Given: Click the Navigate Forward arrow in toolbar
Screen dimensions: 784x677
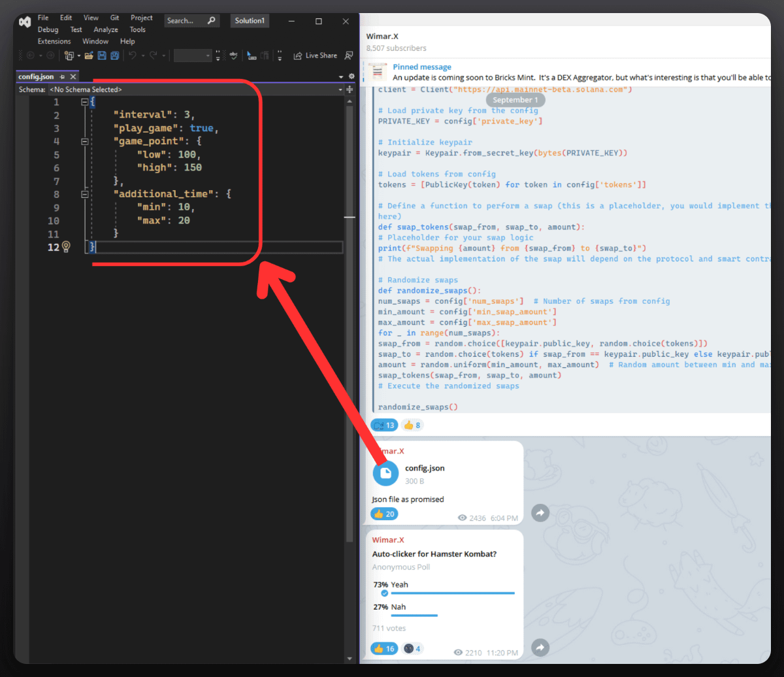Looking at the screenshot, I should [50, 56].
